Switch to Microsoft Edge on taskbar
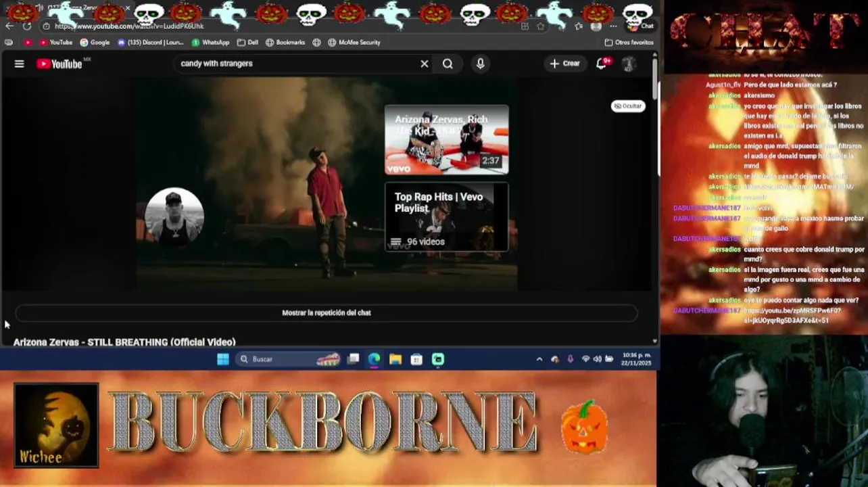 coord(374,359)
